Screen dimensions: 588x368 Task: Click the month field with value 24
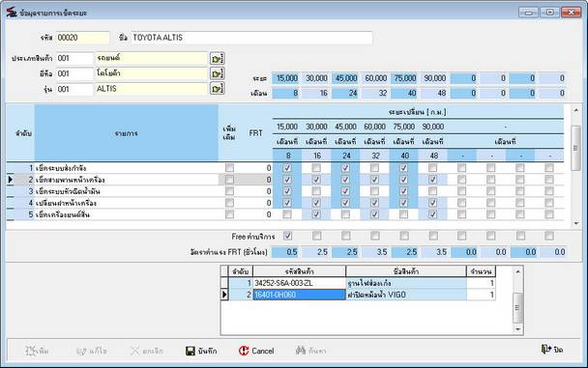coord(344,94)
